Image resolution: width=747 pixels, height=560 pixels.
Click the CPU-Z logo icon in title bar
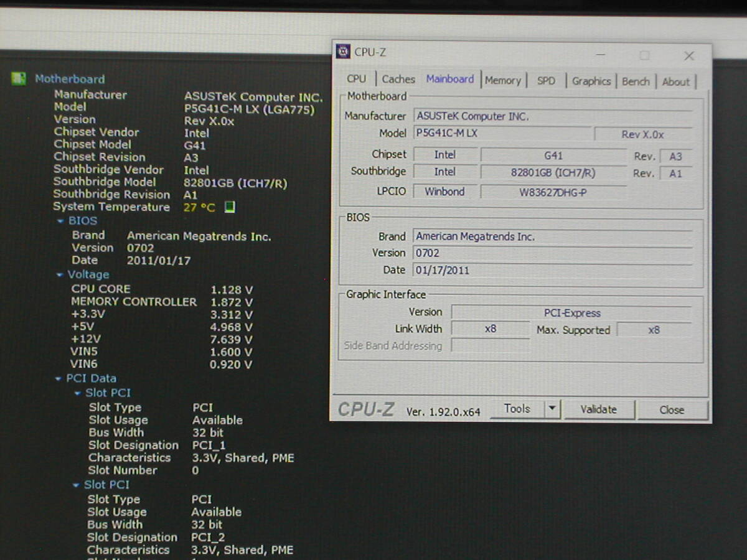point(343,52)
